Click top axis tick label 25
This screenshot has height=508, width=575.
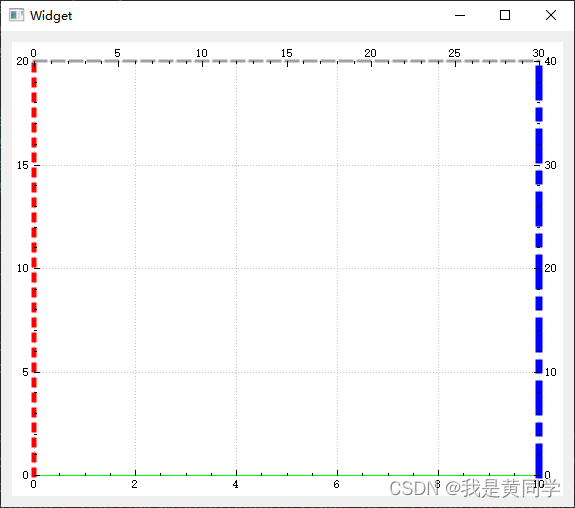pos(454,53)
